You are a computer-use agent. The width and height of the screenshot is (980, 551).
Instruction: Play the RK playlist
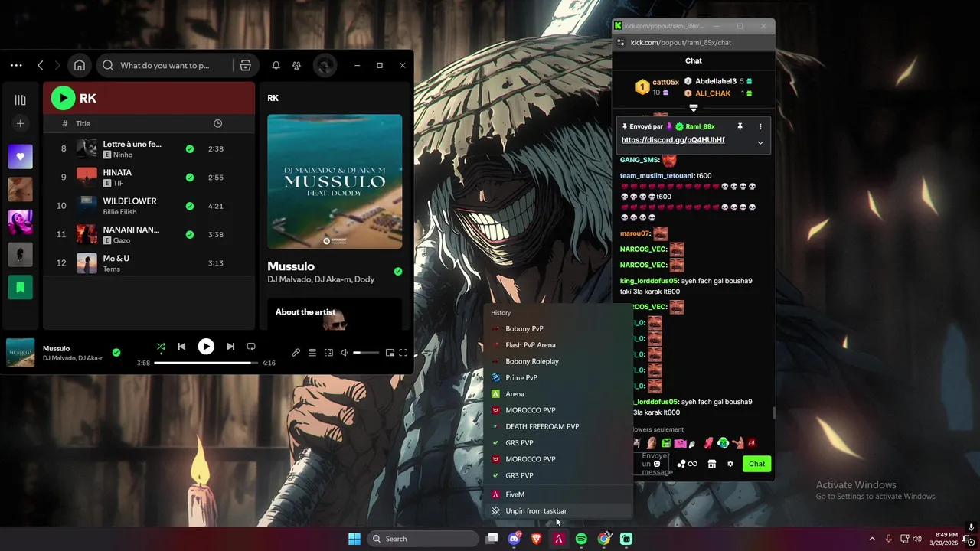click(63, 98)
